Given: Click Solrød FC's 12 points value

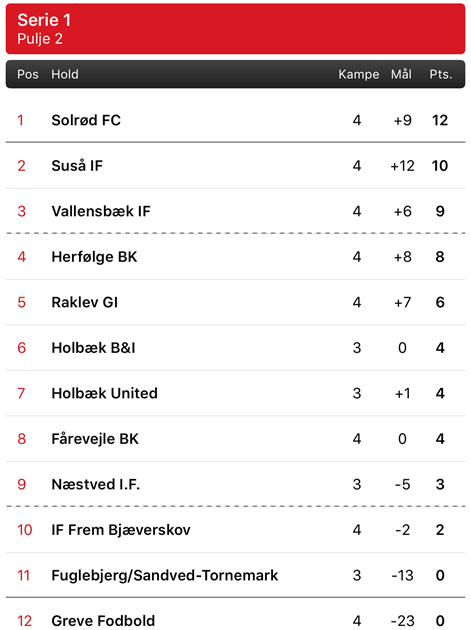Looking at the screenshot, I should click(440, 120).
